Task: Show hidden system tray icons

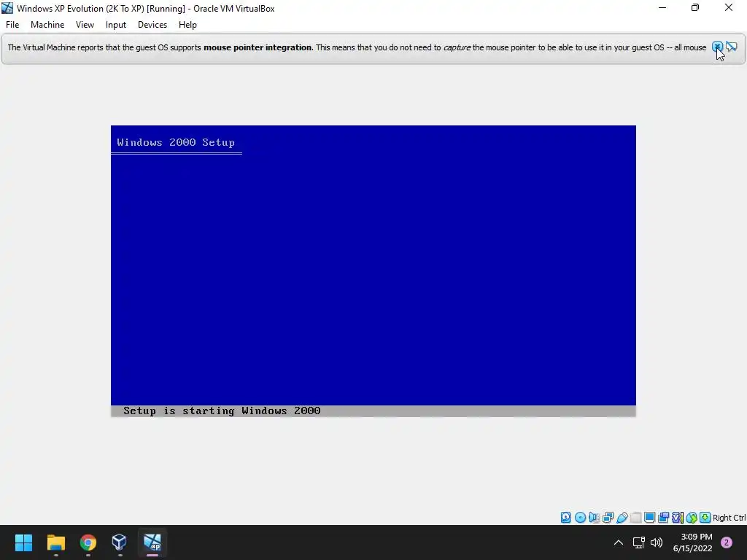Action: click(619, 542)
